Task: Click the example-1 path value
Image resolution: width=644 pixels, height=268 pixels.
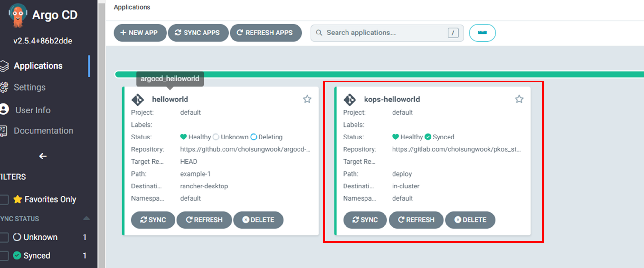Action: pyautogui.click(x=195, y=174)
